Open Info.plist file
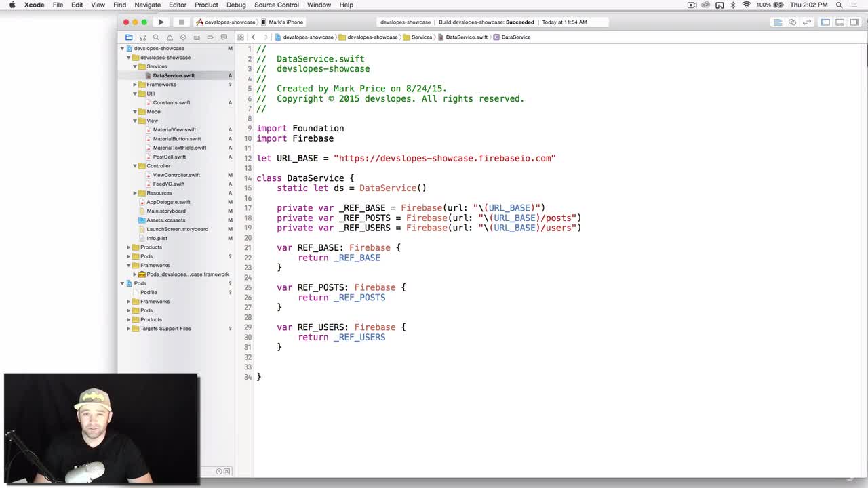The image size is (868, 488). click(x=157, y=238)
